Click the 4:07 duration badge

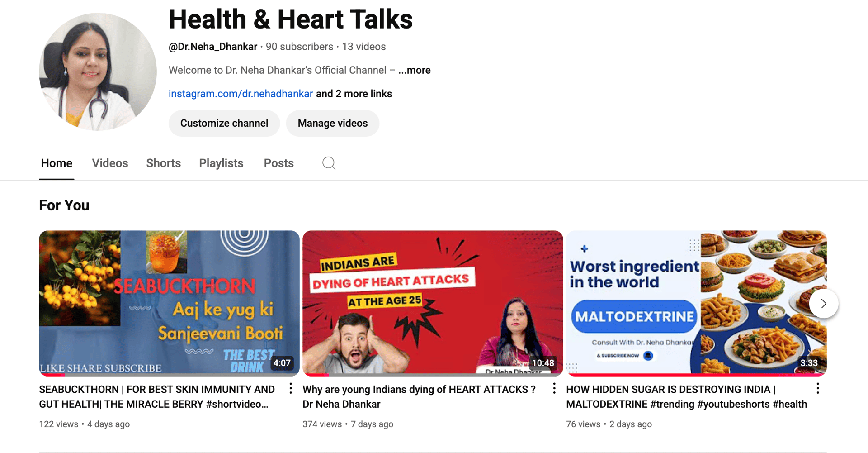tap(282, 363)
